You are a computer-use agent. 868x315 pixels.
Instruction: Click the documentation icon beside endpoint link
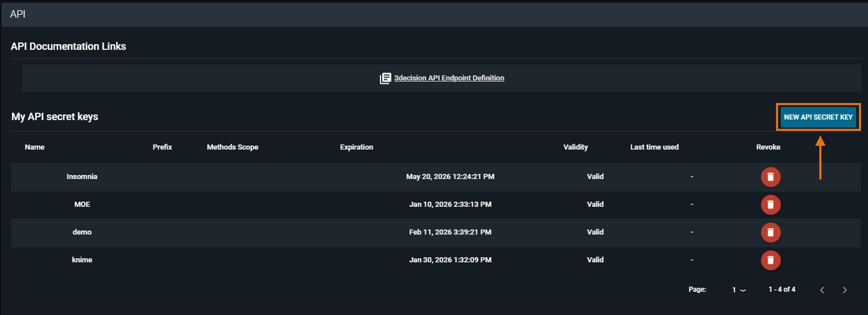tap(385, 78)
